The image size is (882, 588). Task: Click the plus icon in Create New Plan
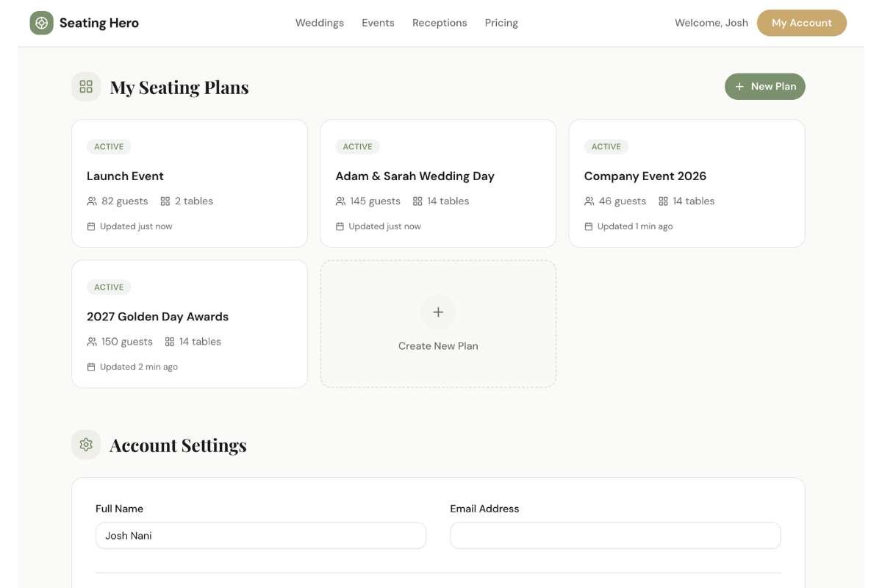[438, 312]
